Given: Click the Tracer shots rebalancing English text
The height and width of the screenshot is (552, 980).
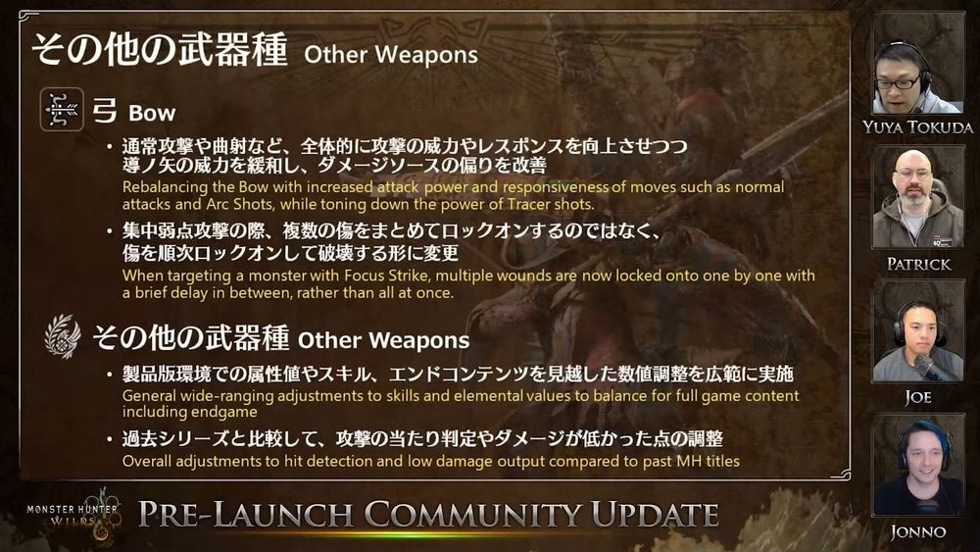Looking at the screenshot, I should point(453,196).
